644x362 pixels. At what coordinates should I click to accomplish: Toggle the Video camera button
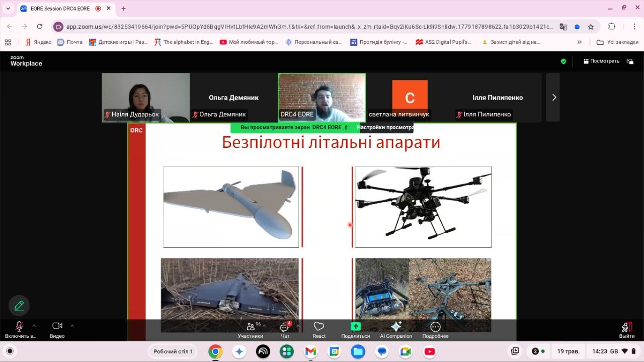pos(57,326)
